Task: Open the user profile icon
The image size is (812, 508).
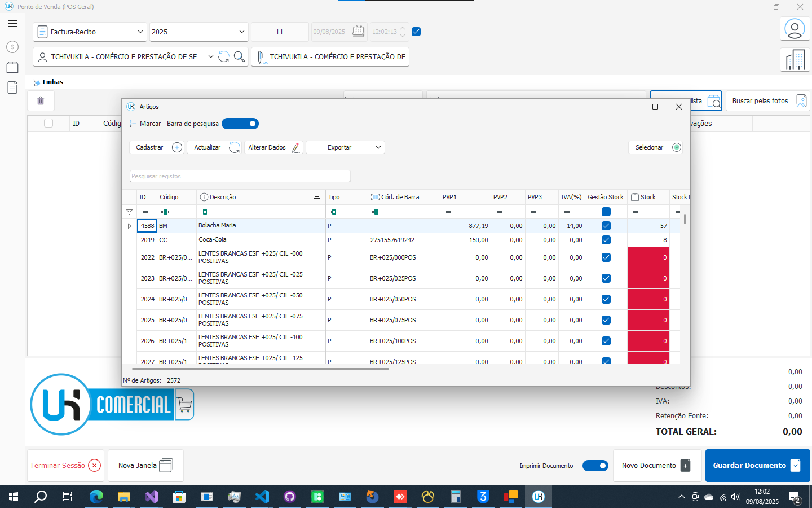Action: pos(795,29)
